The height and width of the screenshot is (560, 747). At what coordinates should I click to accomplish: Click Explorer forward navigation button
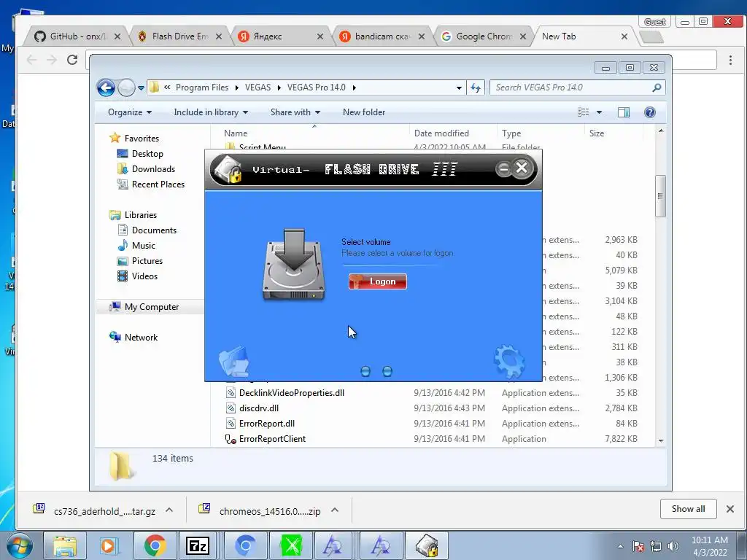coord(126,87)
